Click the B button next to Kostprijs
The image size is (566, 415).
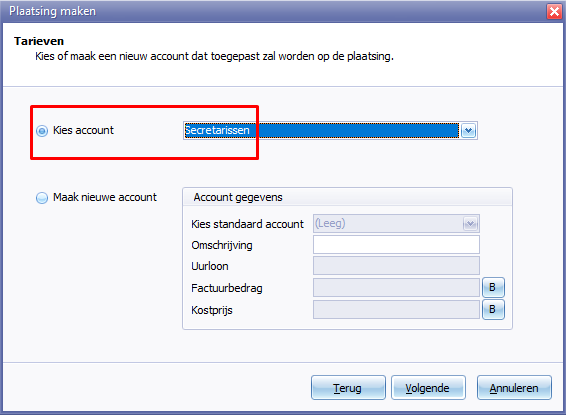493,309
